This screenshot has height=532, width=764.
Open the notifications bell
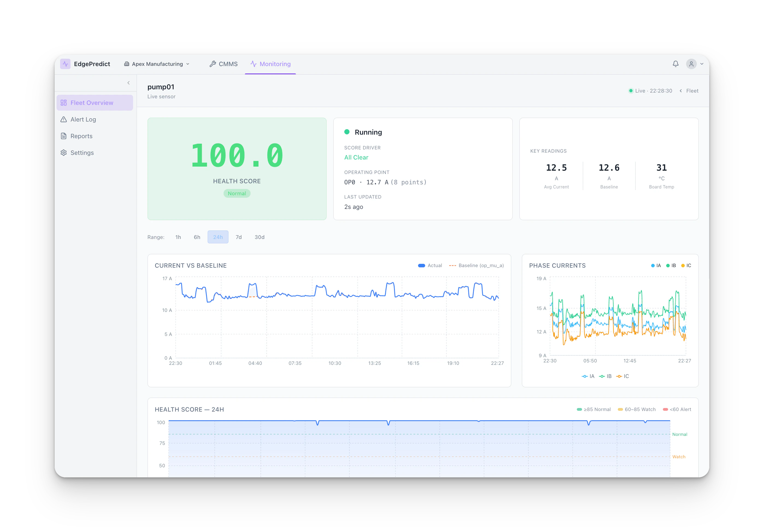[x=675, y=64]
